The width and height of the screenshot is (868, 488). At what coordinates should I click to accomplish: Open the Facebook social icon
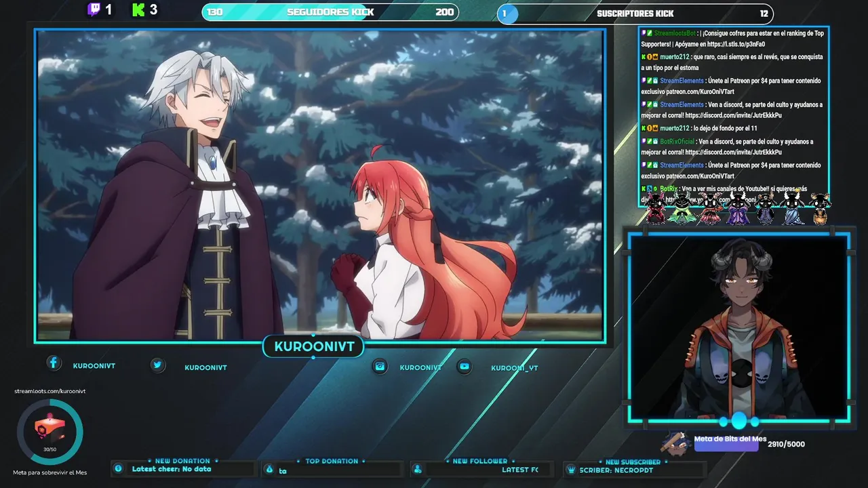pyautogui.click(x=54, y=363)
